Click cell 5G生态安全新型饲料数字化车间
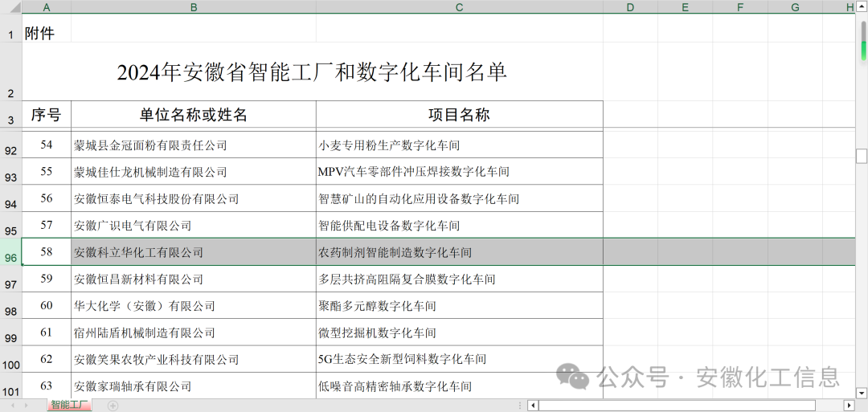The width and height of the screenshot is (868, 412). [x=460, y=359]
